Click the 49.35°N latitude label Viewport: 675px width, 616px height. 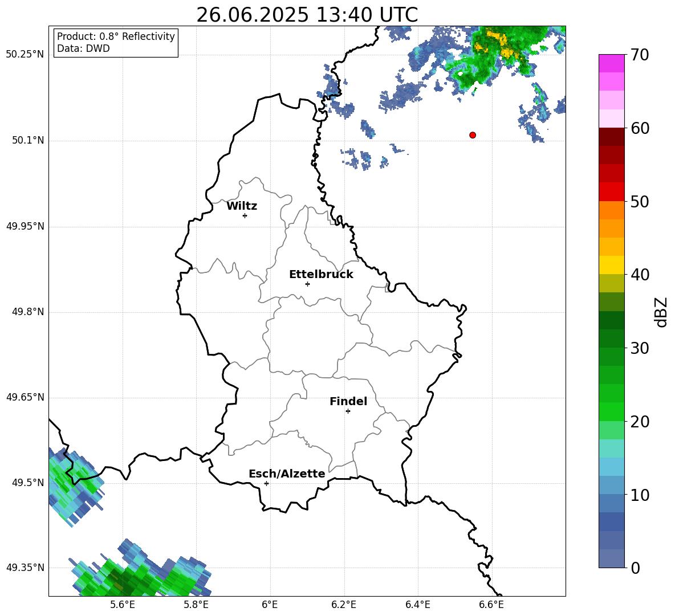25,568
